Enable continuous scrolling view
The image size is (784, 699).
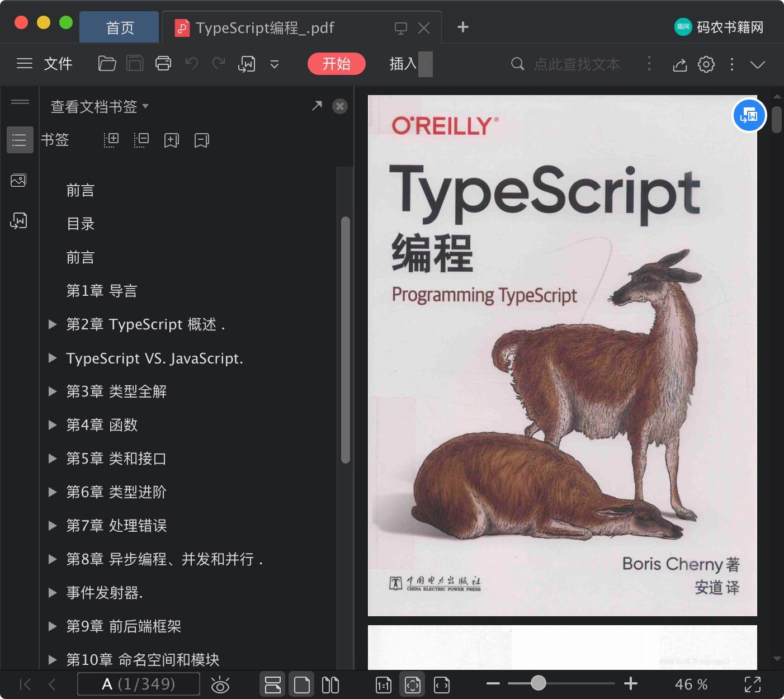pos(273,684)
